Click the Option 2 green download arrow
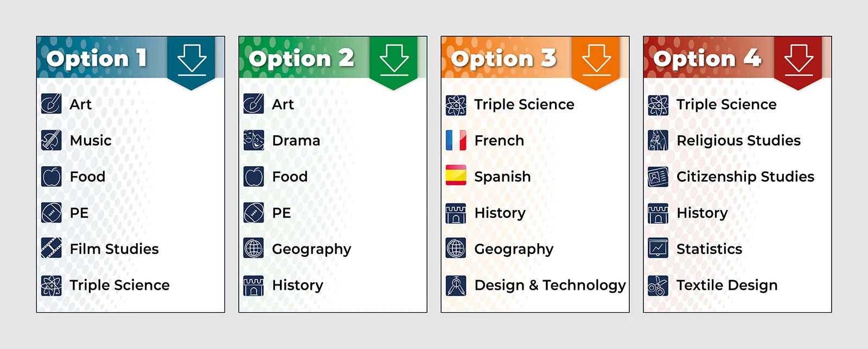 point(394,59)
